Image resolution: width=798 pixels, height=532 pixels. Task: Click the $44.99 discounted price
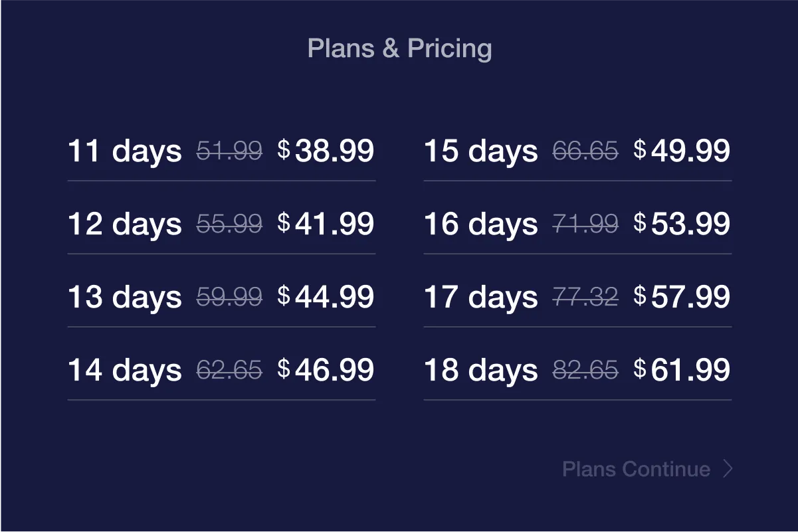click(x=326, y=297)
